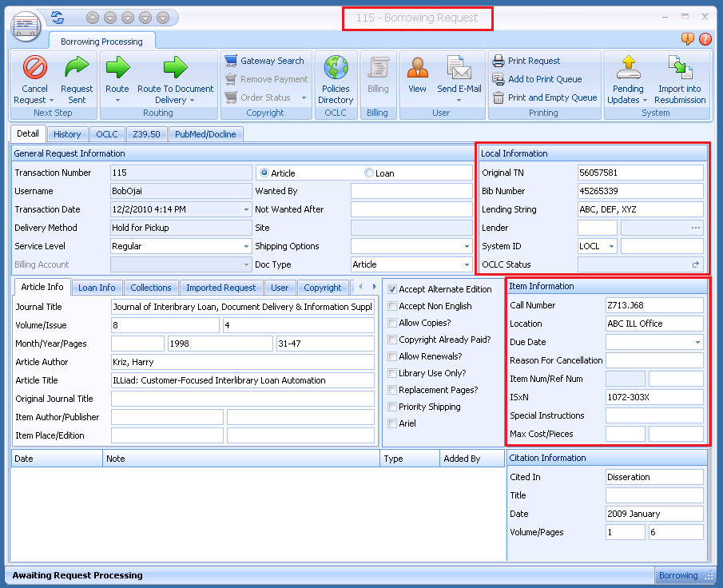
Task: Expand the Due Date dropdown
Action: click(x=697, y=343)
